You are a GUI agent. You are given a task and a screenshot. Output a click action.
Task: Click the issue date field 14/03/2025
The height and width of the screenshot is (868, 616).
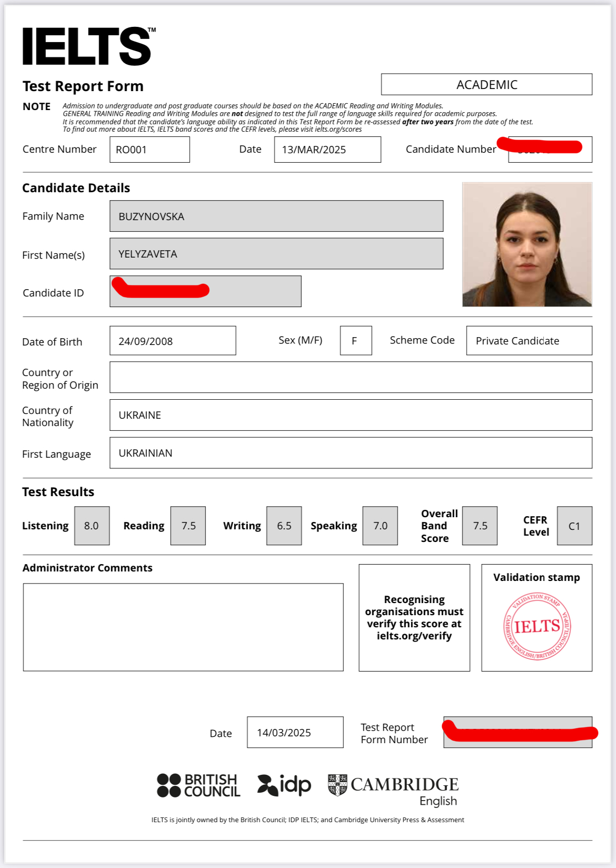295,732
